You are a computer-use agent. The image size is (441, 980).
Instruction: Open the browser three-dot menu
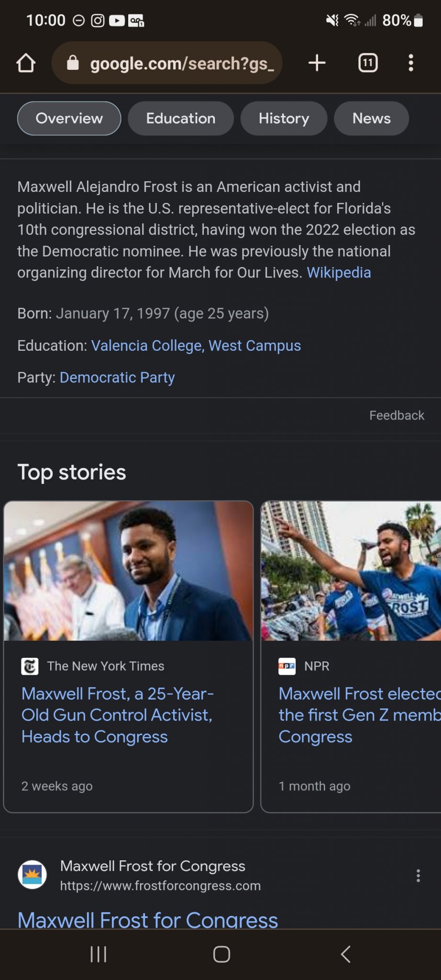(411, 63)
